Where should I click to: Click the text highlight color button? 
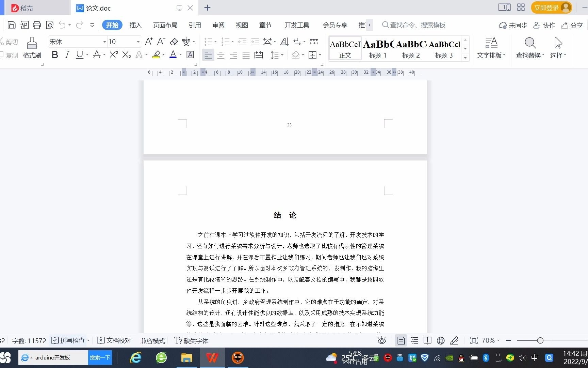click(156, 55)
